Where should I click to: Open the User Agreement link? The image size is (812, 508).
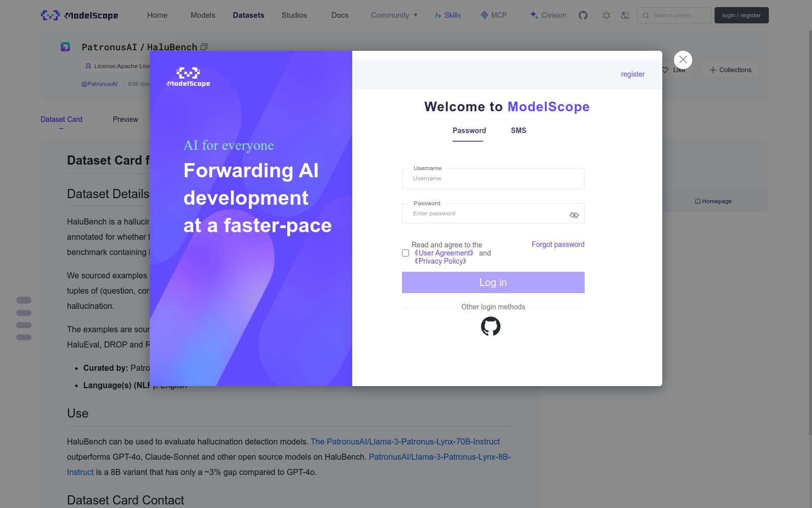tap(444, 253)
